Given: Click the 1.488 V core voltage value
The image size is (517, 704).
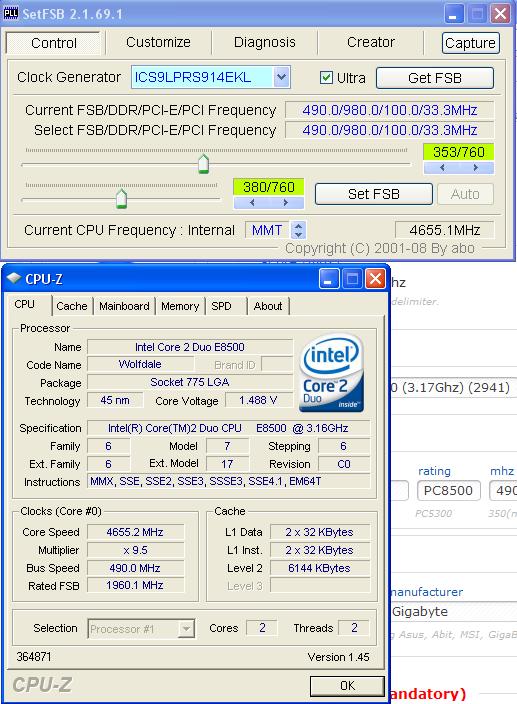Looking at the screenshot, I should pyautogui.click(x=258, y=400).
